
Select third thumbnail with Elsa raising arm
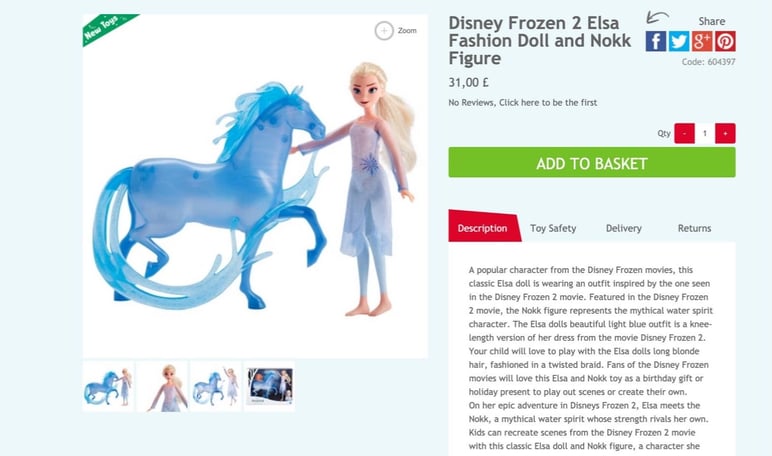(216, 387)
